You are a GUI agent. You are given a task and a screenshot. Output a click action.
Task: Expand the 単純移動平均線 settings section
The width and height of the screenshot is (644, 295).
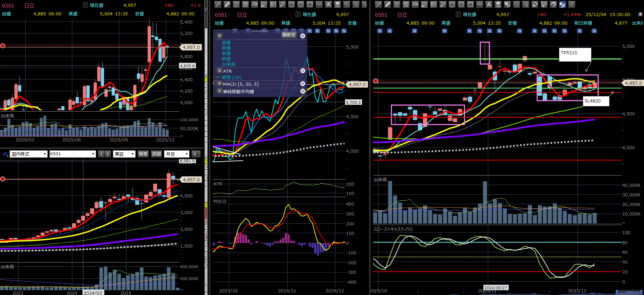pos(219,91)
